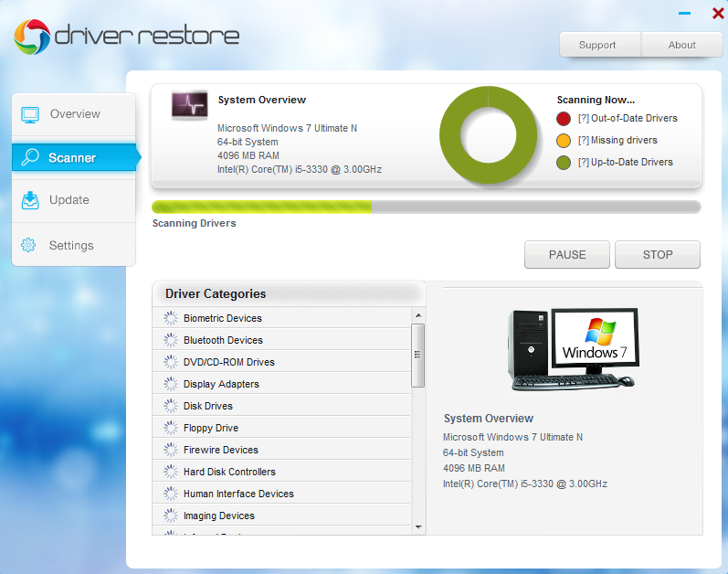
Task: Click the red Out-of-Date Drivers swatch
Action: [564, 119]
